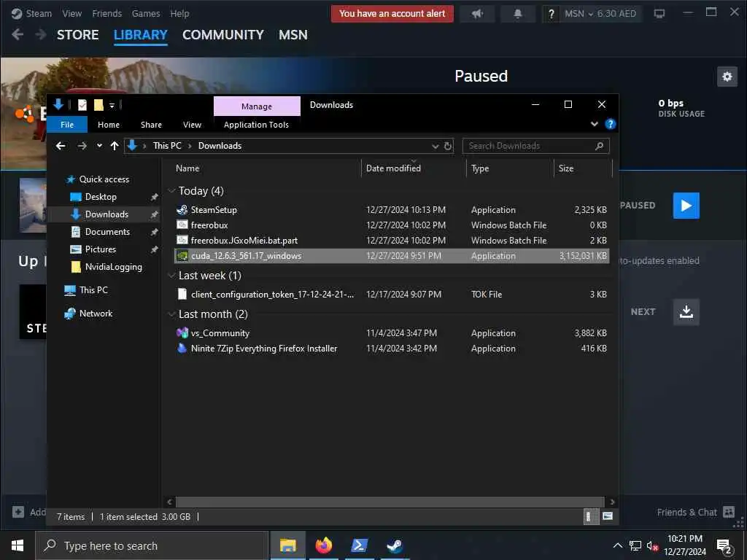Image resolution: width=747 pixels, height=560 pixels.
Task: Open Customize Quick Access Toolbar dropdown
Action: pyautogui.click(x=112, y=105)
